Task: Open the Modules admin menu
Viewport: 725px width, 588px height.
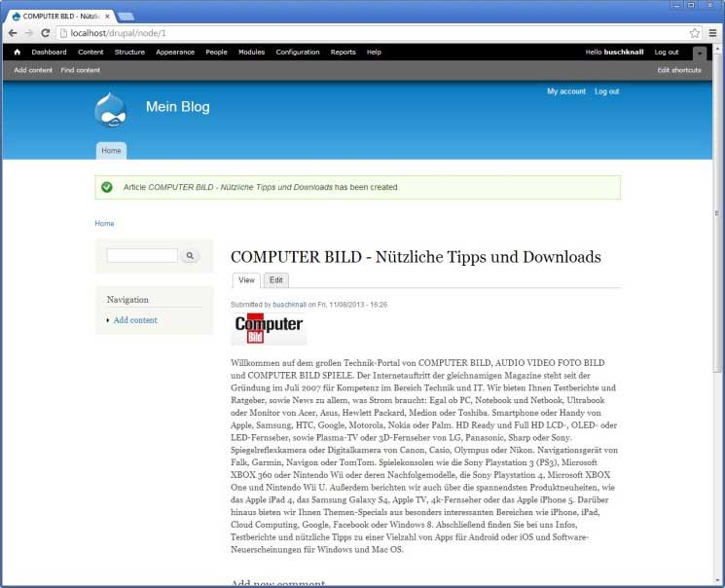Action: [251, 53]
